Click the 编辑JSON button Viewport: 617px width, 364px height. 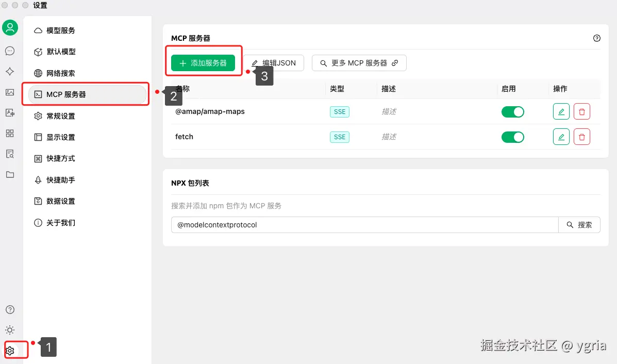pos(274,63)
